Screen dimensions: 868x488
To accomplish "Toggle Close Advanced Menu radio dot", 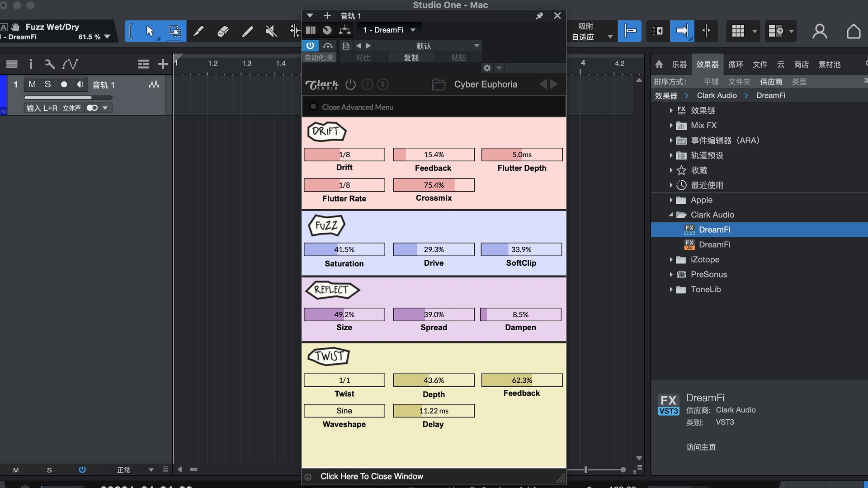I will coord(313,107).
